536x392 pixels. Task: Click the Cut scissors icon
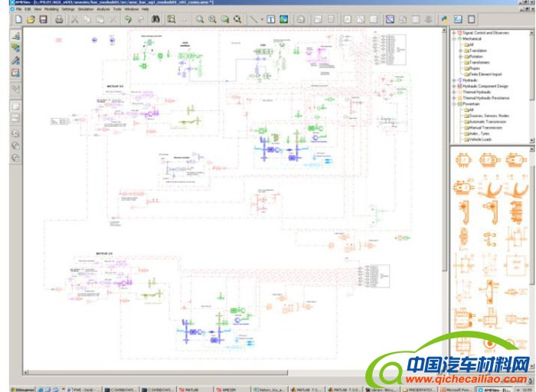tap(75, 18)
